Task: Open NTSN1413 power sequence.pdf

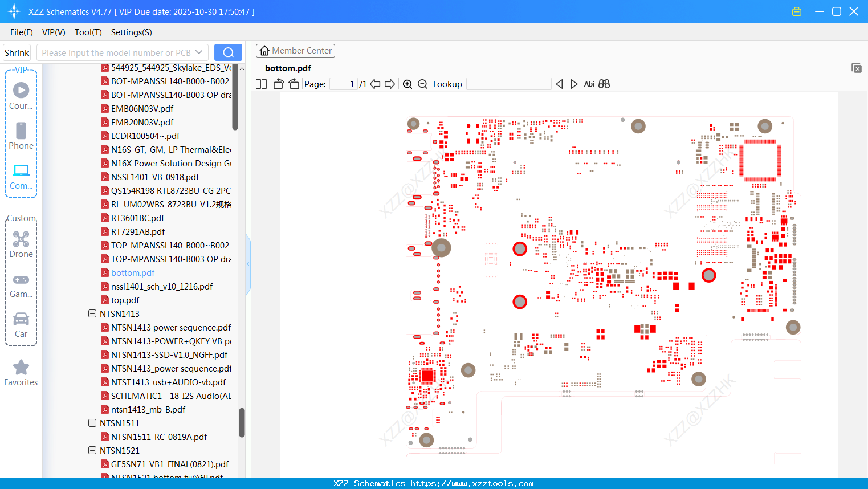Action: (x=171, y=327)
